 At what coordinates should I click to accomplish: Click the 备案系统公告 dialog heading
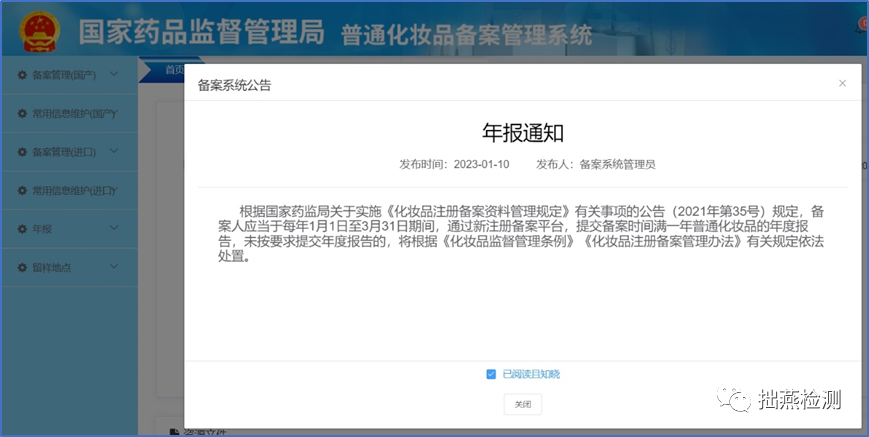[x=234, y=85]
